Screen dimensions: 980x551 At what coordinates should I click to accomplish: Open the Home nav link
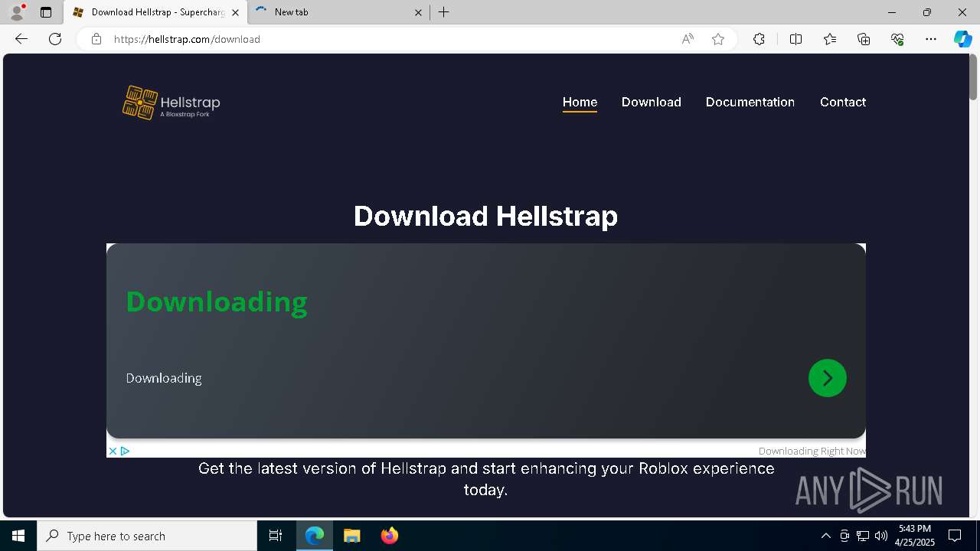pyautogui.click(x=580, y=102)
